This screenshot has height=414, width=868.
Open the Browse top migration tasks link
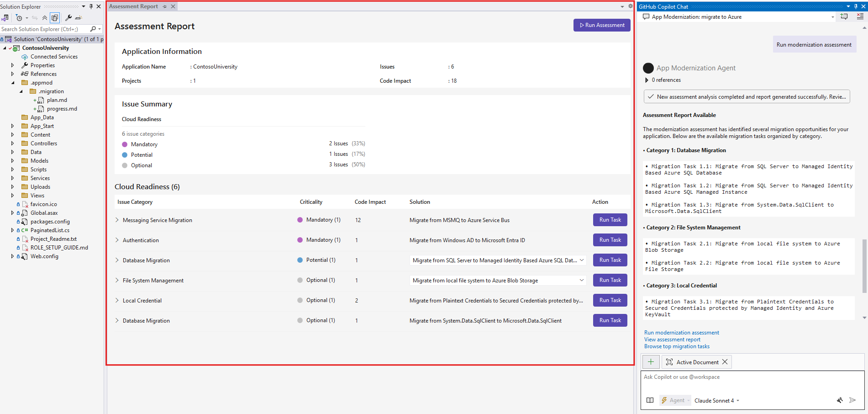pyautogui.click(x=677, y=346)
